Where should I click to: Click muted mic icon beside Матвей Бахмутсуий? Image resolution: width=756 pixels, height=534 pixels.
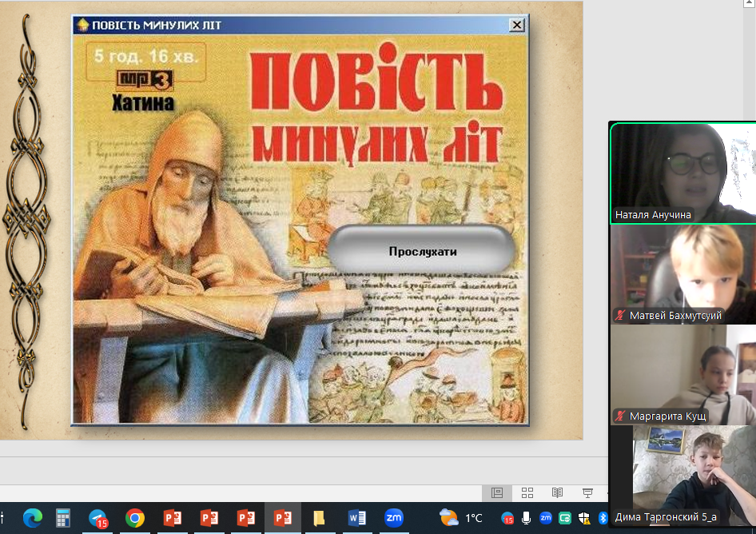tap(620, 316)
